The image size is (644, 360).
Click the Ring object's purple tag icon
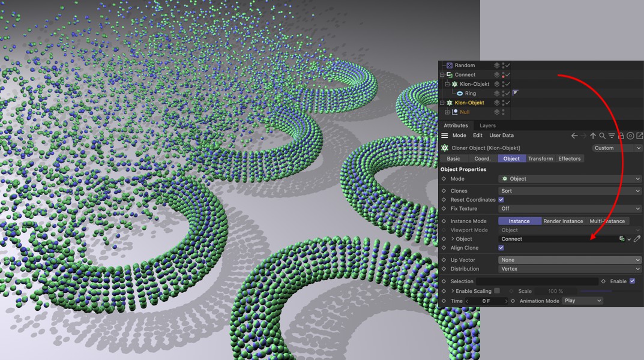[515, 93]
